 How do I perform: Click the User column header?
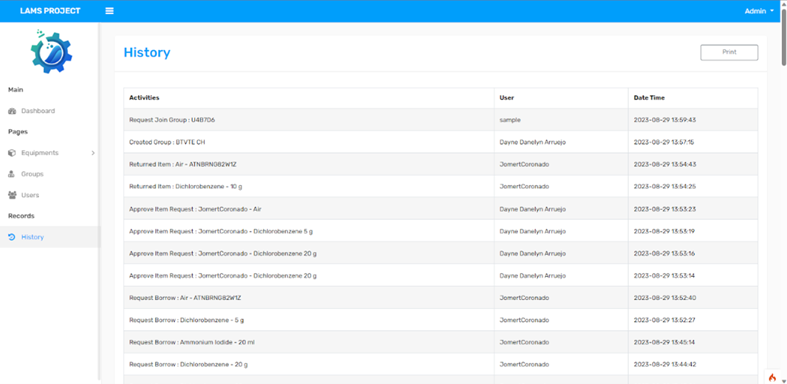pos(506,98)
